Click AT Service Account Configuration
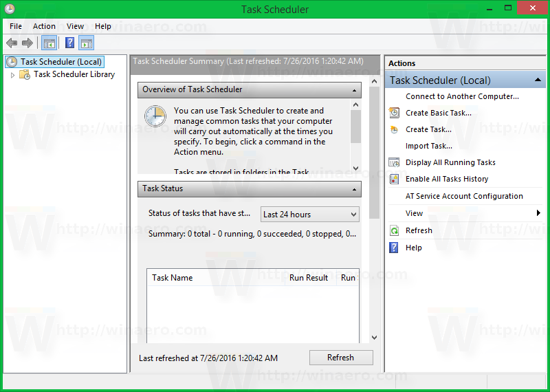The height and width of the screenshot is (392, 550). [464, 196]
